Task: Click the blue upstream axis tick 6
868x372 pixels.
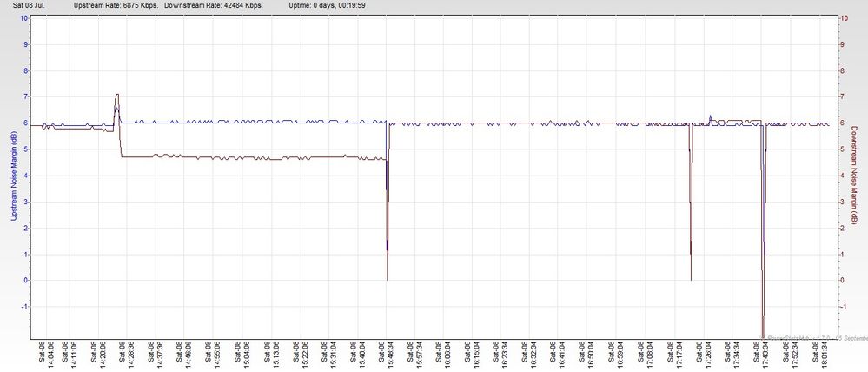Action: [25, 123]
